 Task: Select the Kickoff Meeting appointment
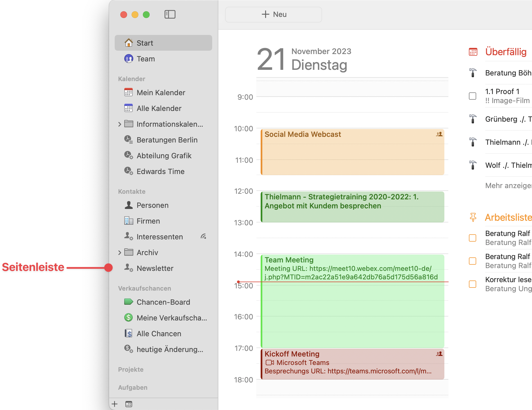click(352, 364)
